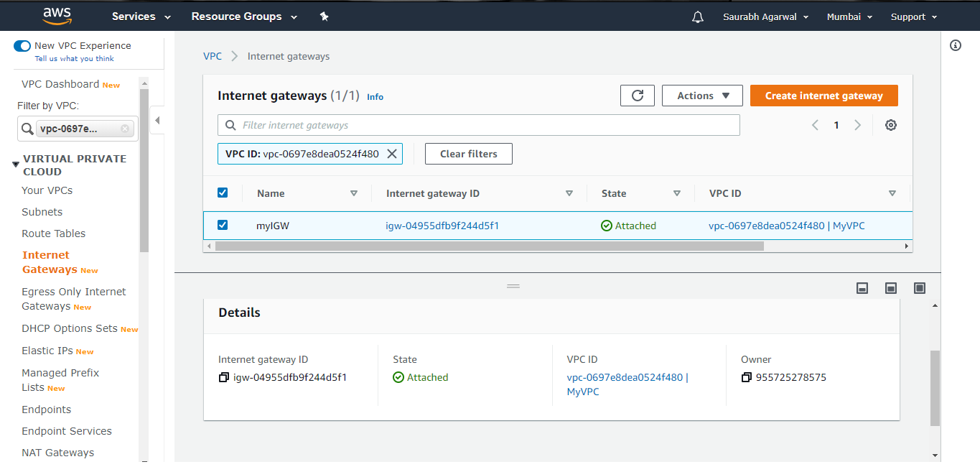This screenshot has height=467, width=980.
Task: Copy the internet gateway ID
Action: point(223,377)
